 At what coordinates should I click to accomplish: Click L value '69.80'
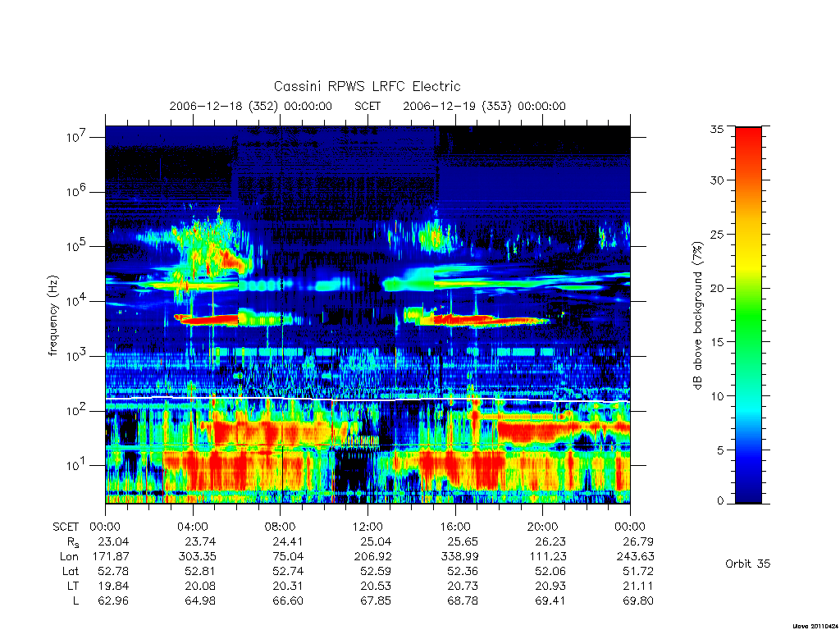coord(637,600)
